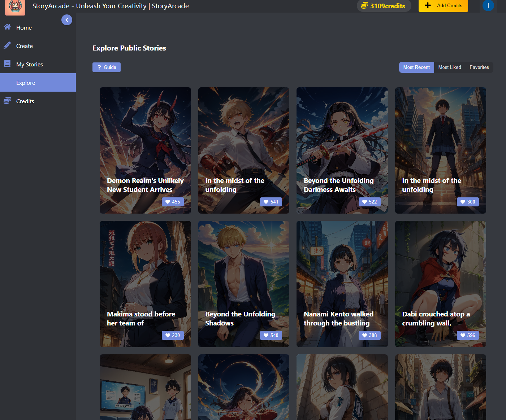Collapse the sidebar with chevron button
Viewport: 506px width, 420px height.
[x=67, y=20]
